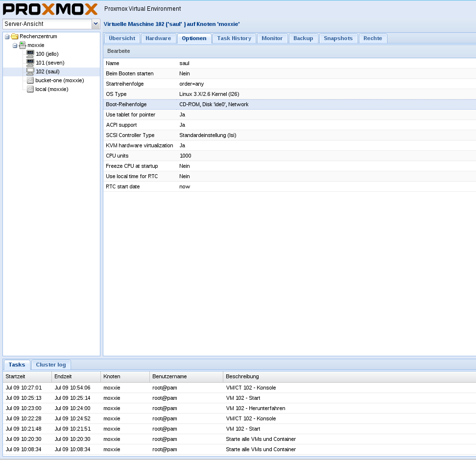Click the bucket-one storage icon
476x460 pixels.
point(30,80)
